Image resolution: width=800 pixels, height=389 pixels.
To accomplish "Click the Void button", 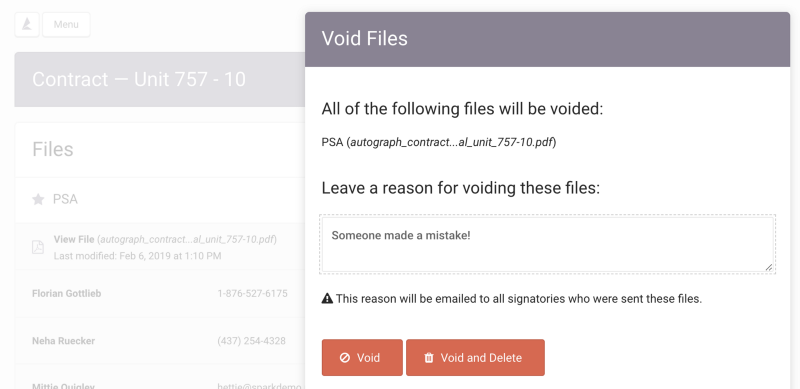I will click(x=362, y=357).
